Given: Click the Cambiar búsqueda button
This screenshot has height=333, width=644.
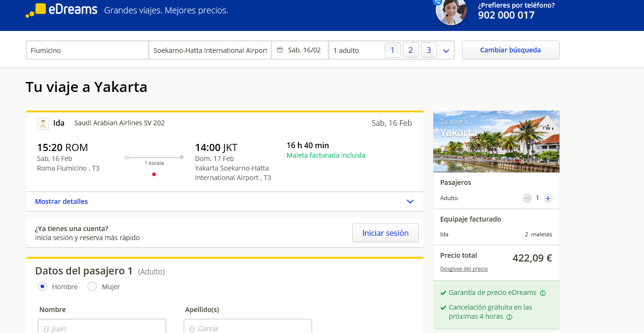Looking at the screenshot, I should point(511,50).
